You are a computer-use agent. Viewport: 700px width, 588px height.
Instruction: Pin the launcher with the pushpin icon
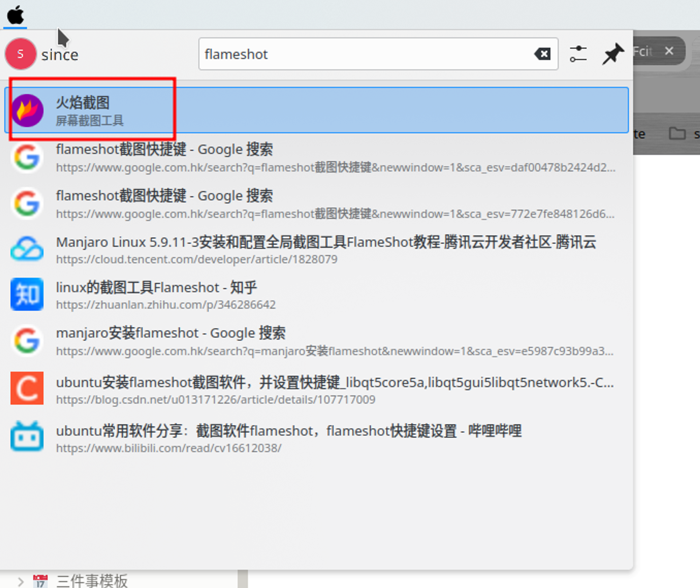coord(612,54)
